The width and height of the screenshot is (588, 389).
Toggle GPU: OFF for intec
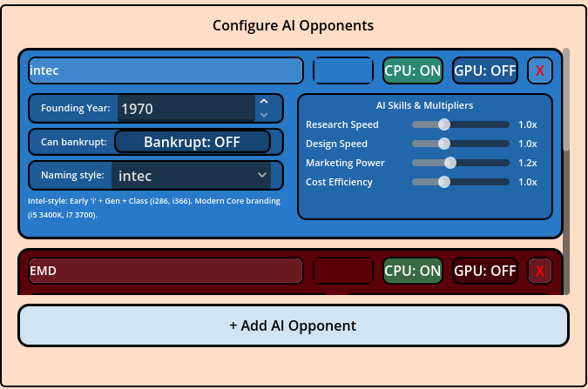pyautogui.click(x=485, y=70)
